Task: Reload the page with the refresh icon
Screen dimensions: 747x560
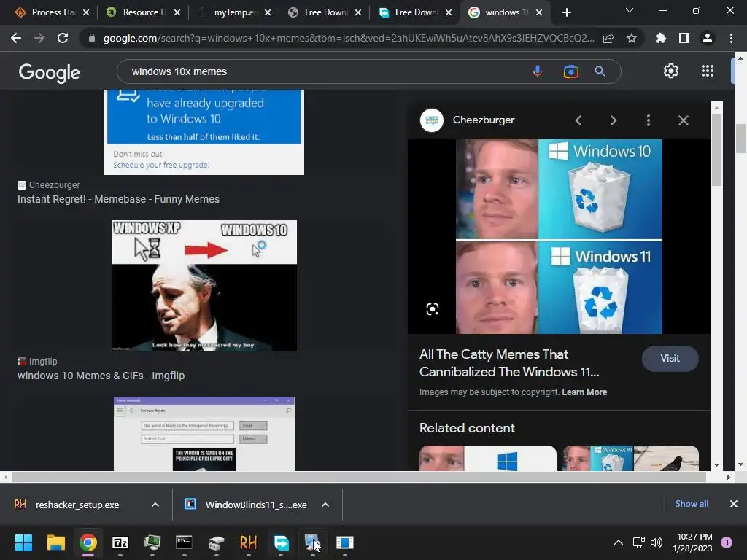Action: [x=63, y=38]
